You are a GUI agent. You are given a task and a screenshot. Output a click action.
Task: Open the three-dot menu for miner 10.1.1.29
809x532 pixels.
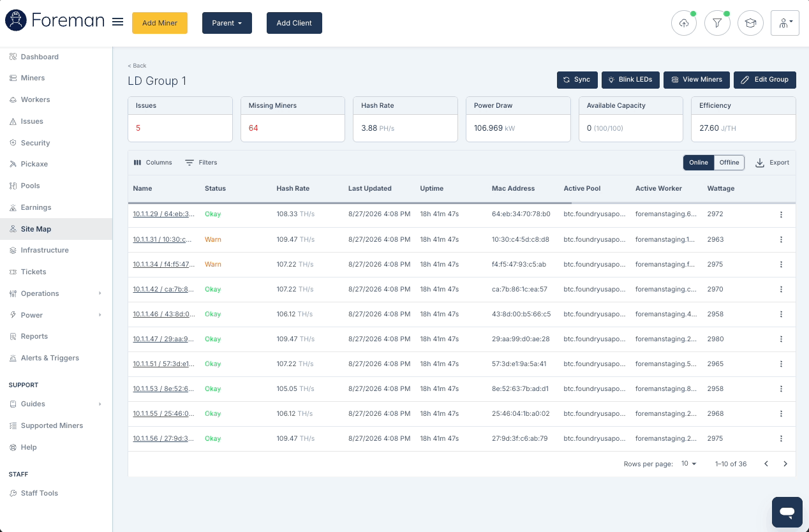pos(781,214)
